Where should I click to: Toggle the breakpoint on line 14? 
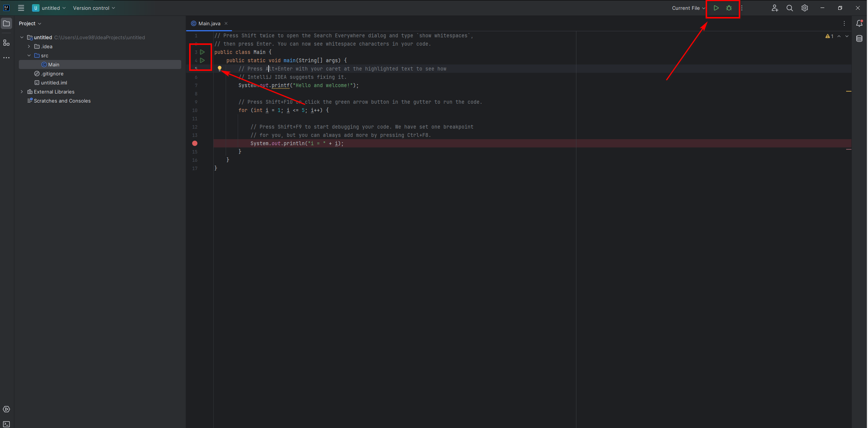195,143
